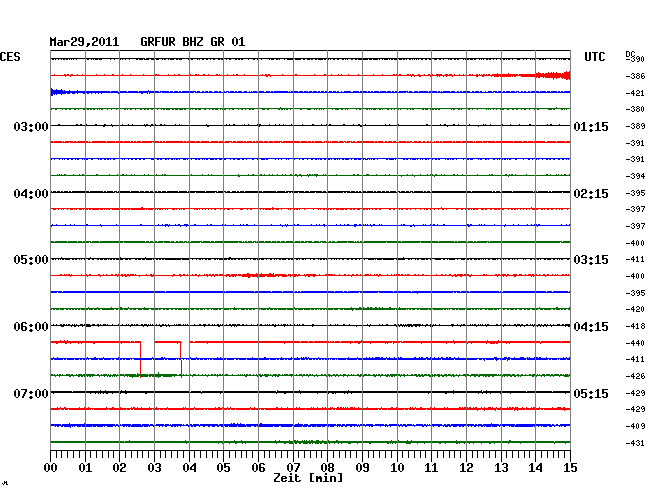Screen dimensions: 650x494
Task: Click the DC offset value "-380"
Action: [635, 109]
